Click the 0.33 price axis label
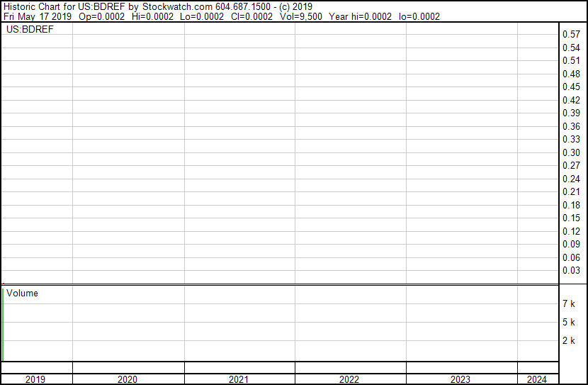The image size is (588, 385). 571,139
